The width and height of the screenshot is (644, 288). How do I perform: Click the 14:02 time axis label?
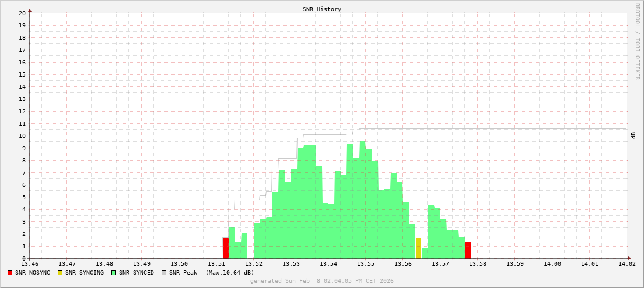click(x=627, y=264)
